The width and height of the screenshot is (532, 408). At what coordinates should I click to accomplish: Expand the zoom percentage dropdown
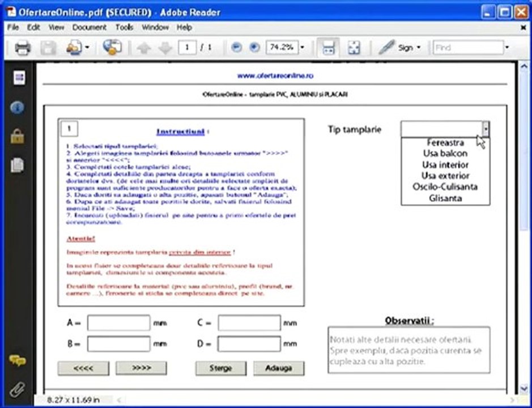(x=303, y=48)
